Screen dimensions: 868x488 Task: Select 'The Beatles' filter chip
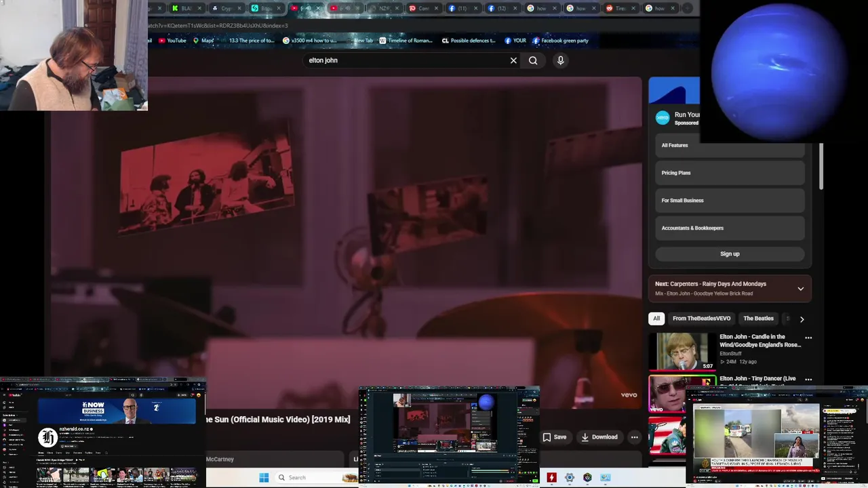click(758, 319)
